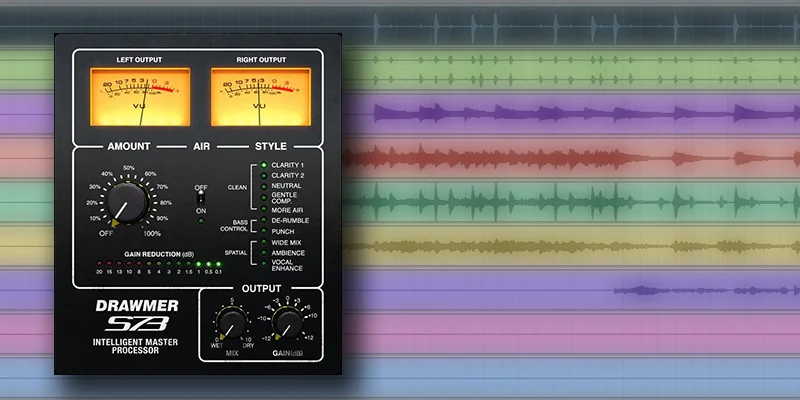Click the Intelligent Master Processor text
Screen dimensions: 800x400
click(135, 346)
